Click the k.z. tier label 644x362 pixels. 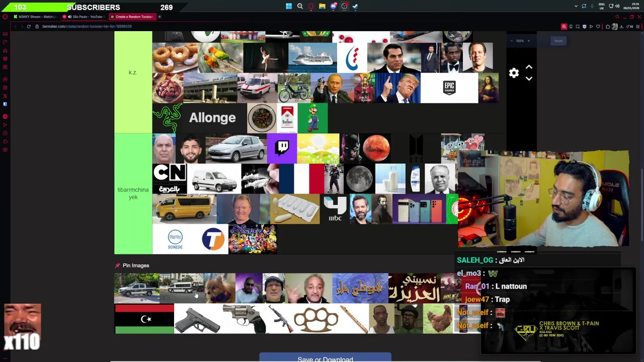[x=133, y=72]
